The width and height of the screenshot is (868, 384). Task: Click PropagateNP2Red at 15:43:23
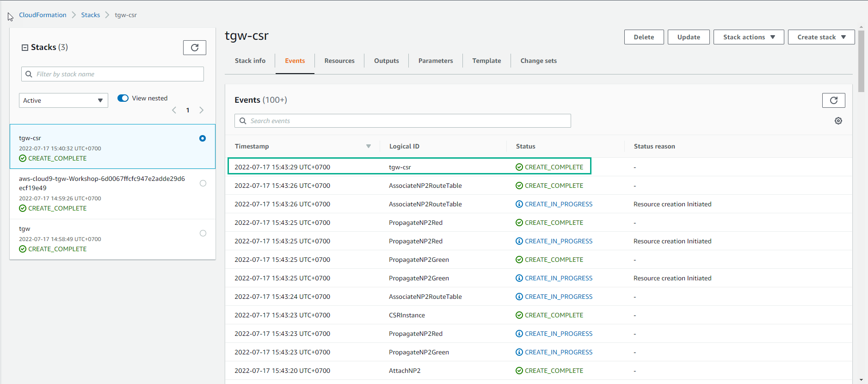[x=415, y=334]
